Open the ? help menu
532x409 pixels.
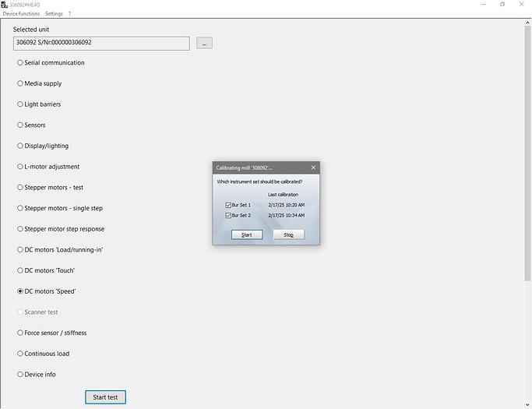pos(69,14)
